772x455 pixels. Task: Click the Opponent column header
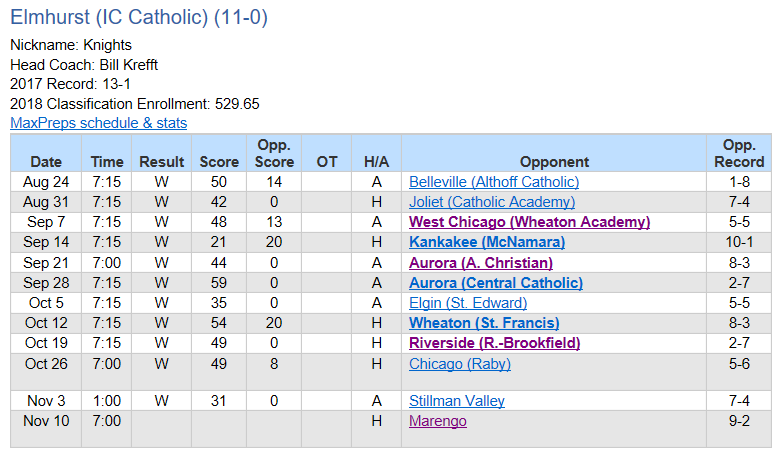554,162
